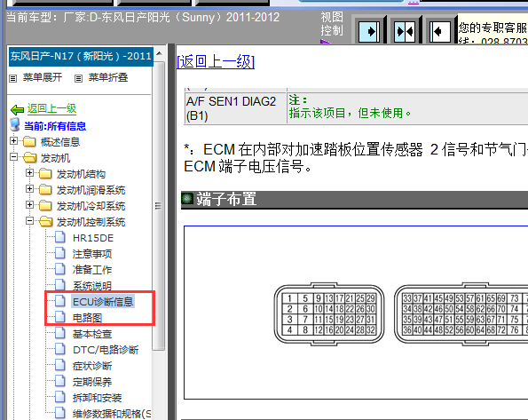This screenshot has height=420, width=528.
Task: Click the 电路图 document icon
Action: point(60,316)
